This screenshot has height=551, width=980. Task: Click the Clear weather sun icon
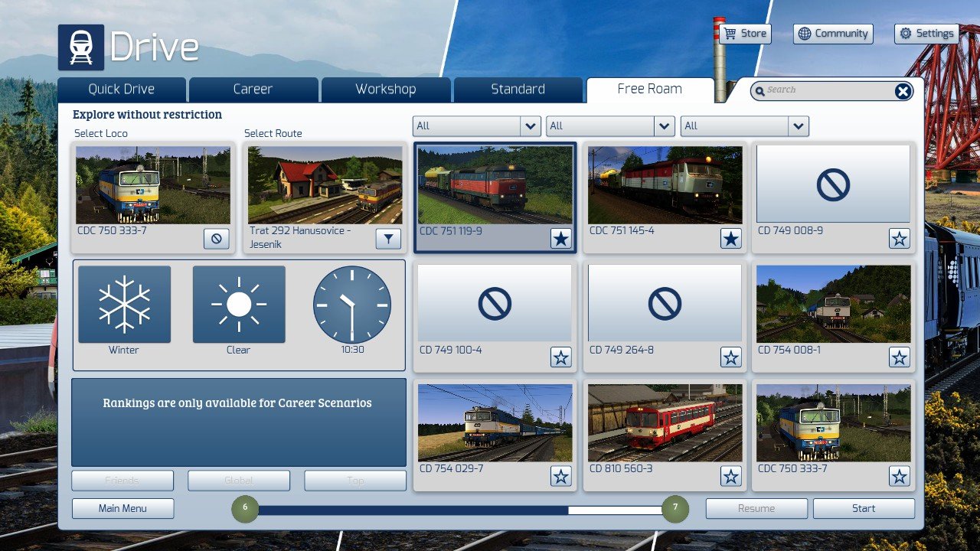(239, 305)
